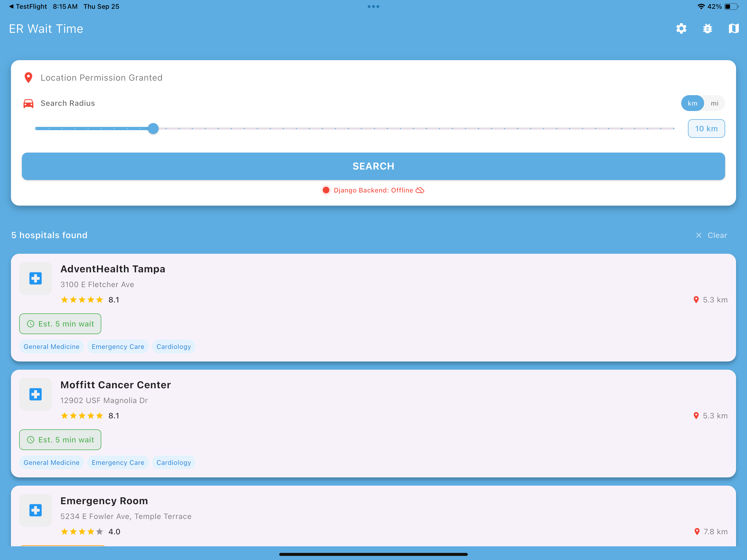This screenshot has width=747, height=560.
Task: Tap AdventHealth General Medicine chip
Action: click(x=51, y=346)
